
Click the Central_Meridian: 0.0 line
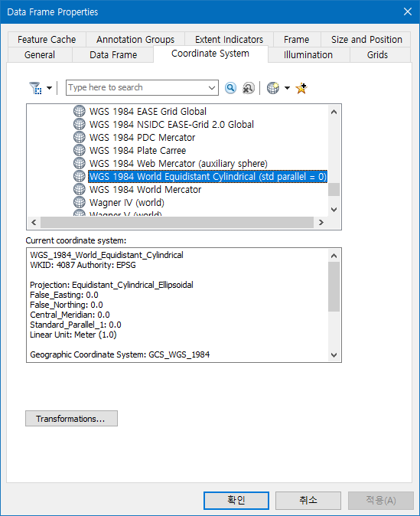(x=70, y=315)
